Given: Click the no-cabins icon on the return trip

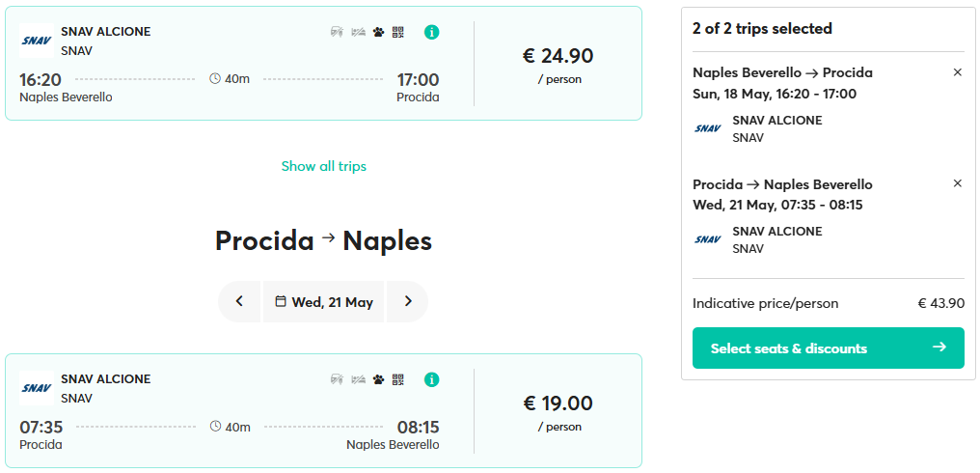Looking at the screenshot, I should point(358,379).
